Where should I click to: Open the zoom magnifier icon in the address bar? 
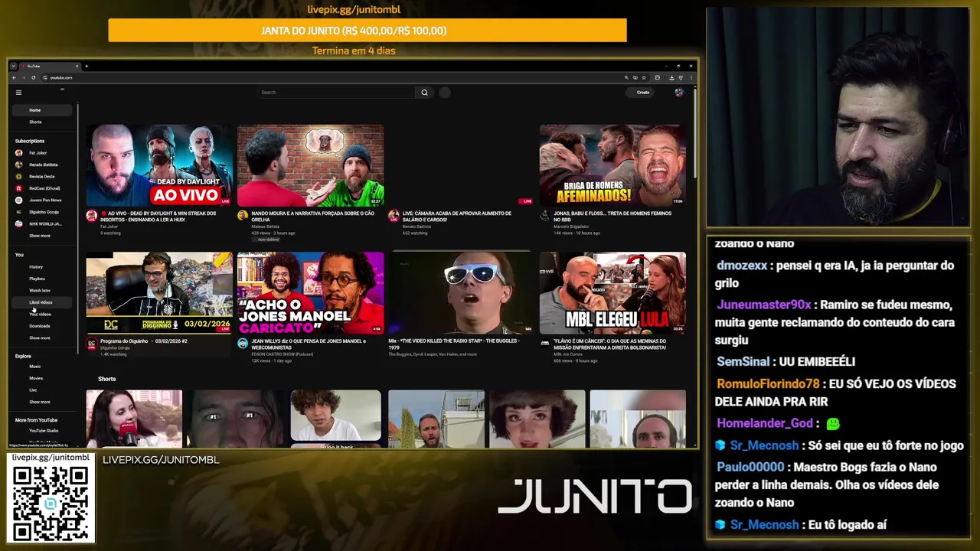pyautogui.click(x=626, y=77)
